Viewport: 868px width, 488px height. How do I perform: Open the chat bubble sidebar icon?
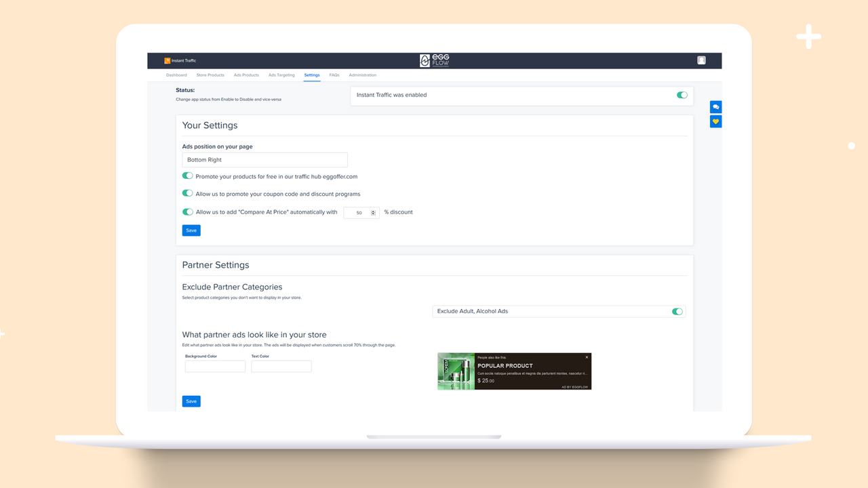point(715,106)
